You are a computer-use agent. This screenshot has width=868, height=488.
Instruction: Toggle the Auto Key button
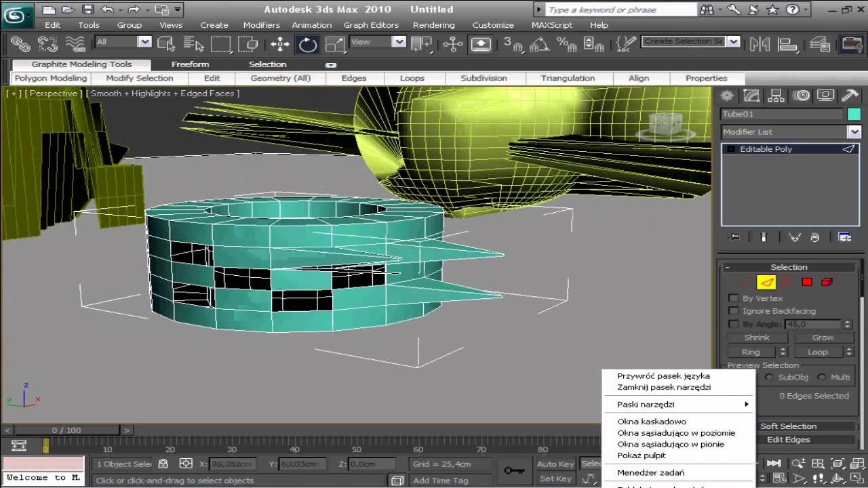[x=555, y=464]
